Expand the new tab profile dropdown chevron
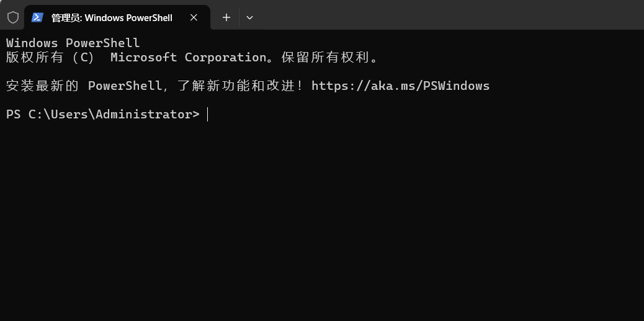Image resolution: width=644 pixels, height=321 pixels. click(x=249, y=17)
